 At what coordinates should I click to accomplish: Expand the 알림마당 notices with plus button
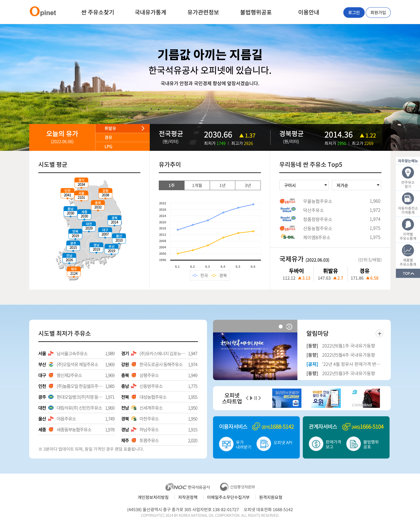coord(379,334)
